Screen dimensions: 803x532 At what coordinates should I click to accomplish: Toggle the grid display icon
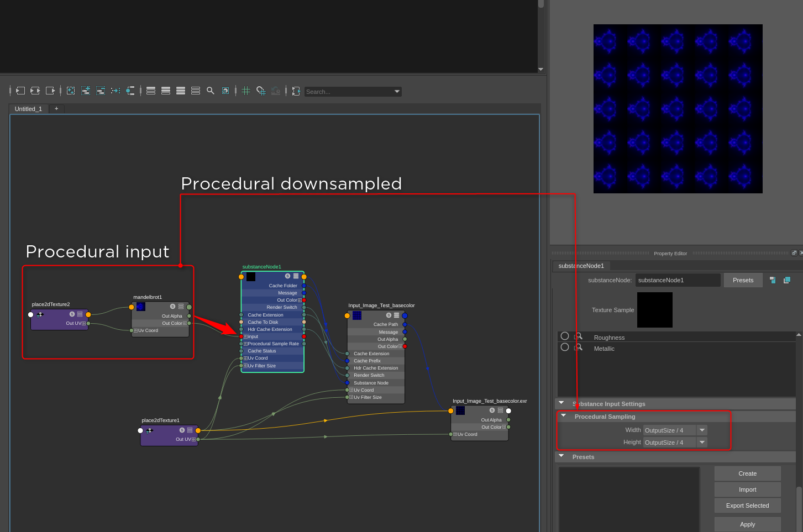(x=246, y=91)
